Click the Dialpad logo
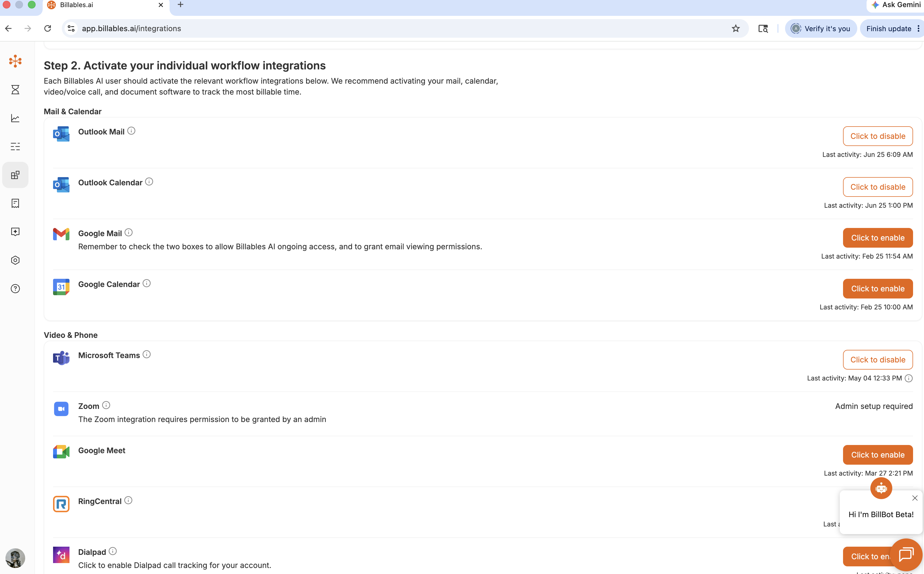The height and width of the screenshot is (574, 924). 61,555
